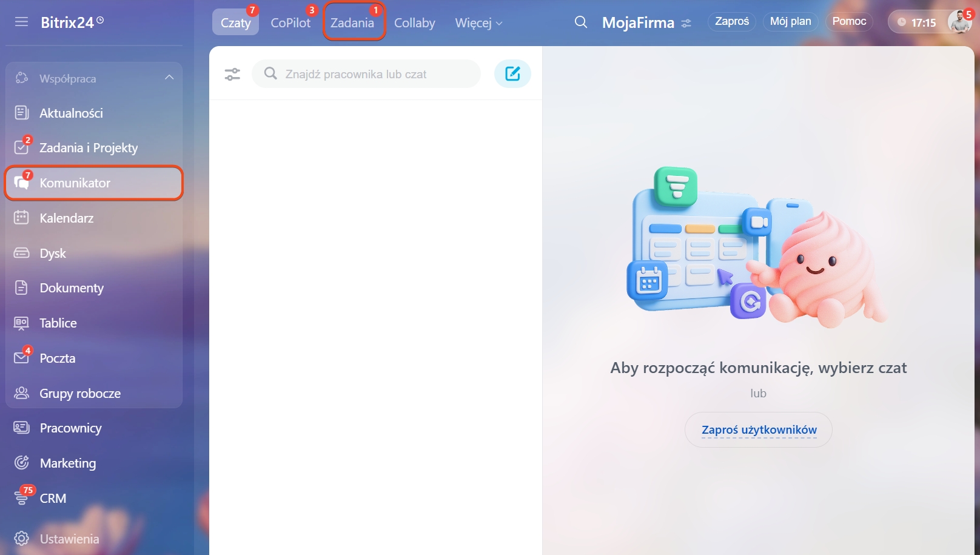
Task: Open the settings sliders icon beside MojaFirma
Action: point(686,24)
